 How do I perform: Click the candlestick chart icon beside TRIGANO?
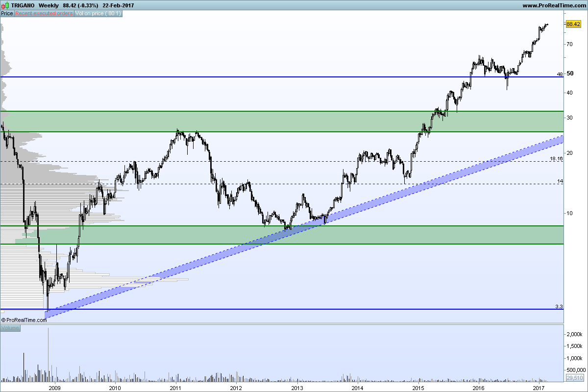5,5
